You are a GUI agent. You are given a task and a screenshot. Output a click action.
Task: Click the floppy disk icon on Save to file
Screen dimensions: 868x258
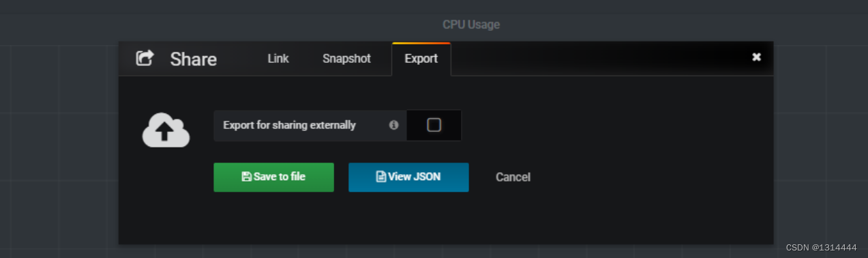(247, 177)
